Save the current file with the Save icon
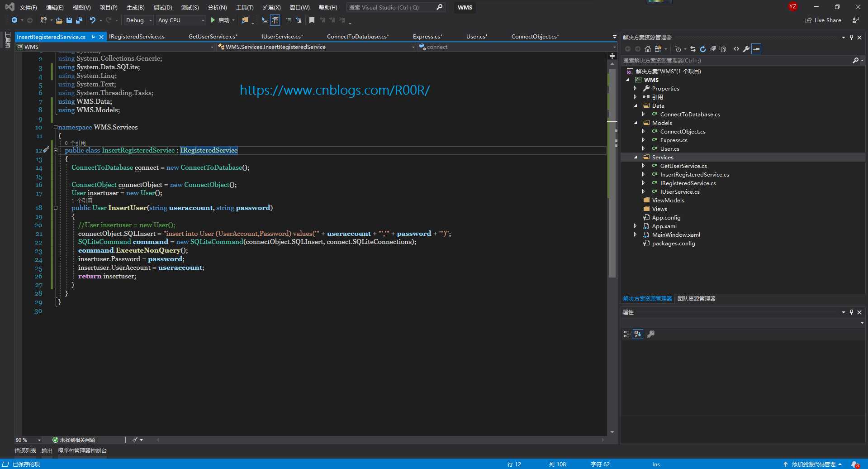 [69, 20]
